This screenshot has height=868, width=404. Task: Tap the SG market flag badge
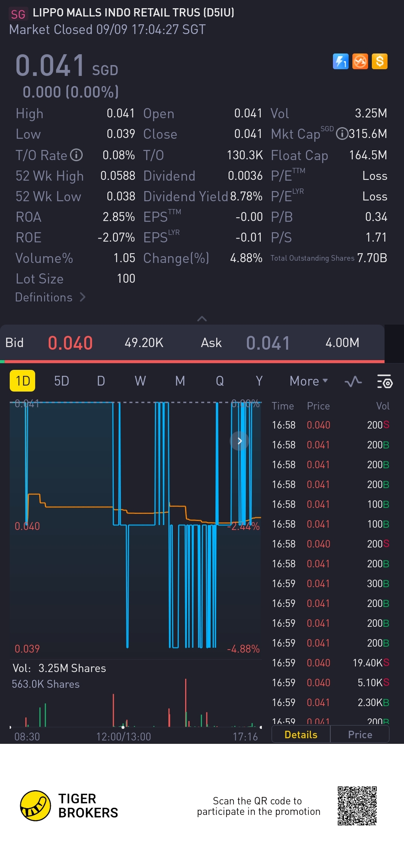18,14
